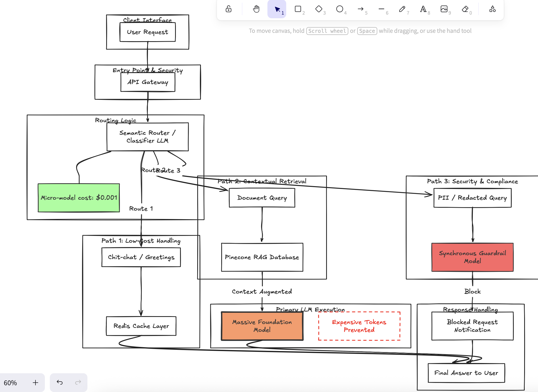
Task: Select the Text tool
Action: point(423,9)
